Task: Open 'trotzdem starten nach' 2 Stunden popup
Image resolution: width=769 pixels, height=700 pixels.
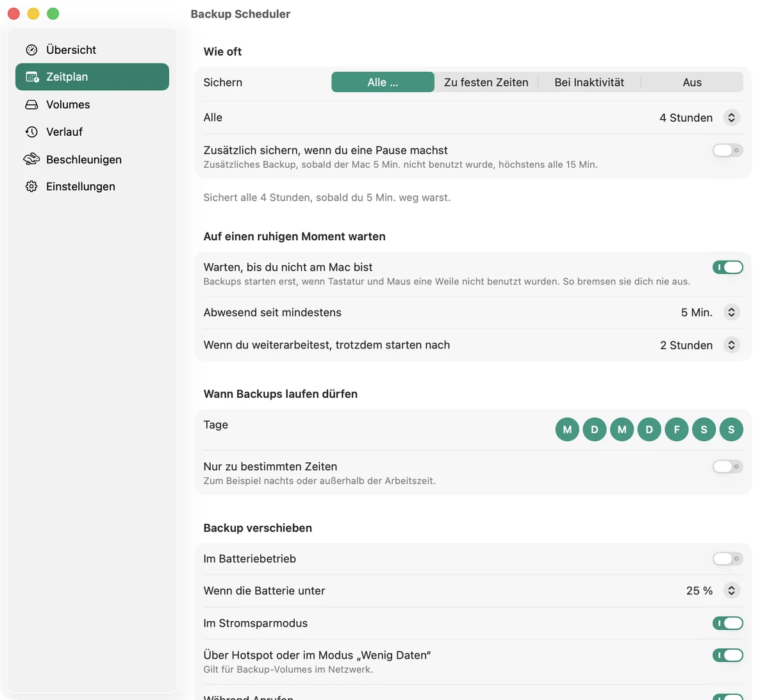Action: tap(731, 345)
